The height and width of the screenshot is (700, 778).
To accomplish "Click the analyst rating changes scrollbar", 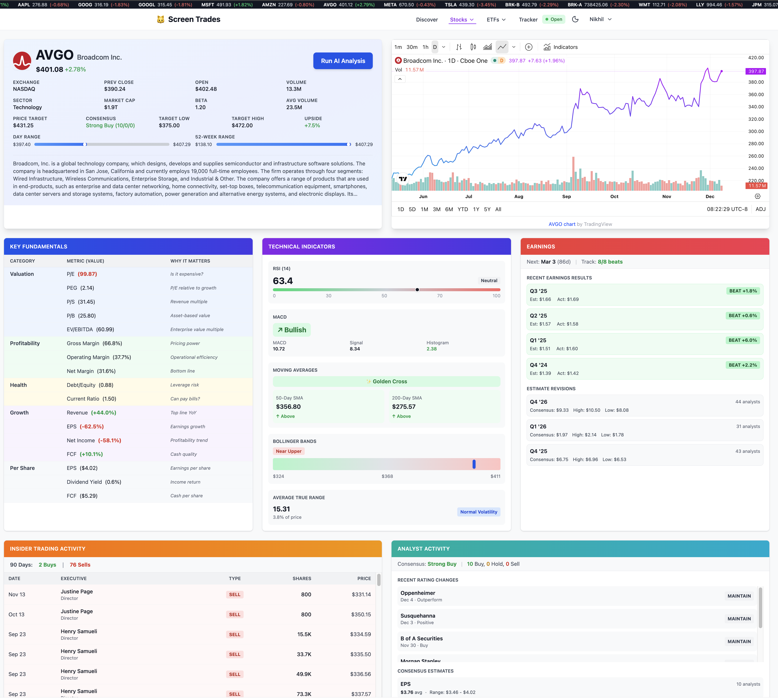I will click(x=760, y=608).
